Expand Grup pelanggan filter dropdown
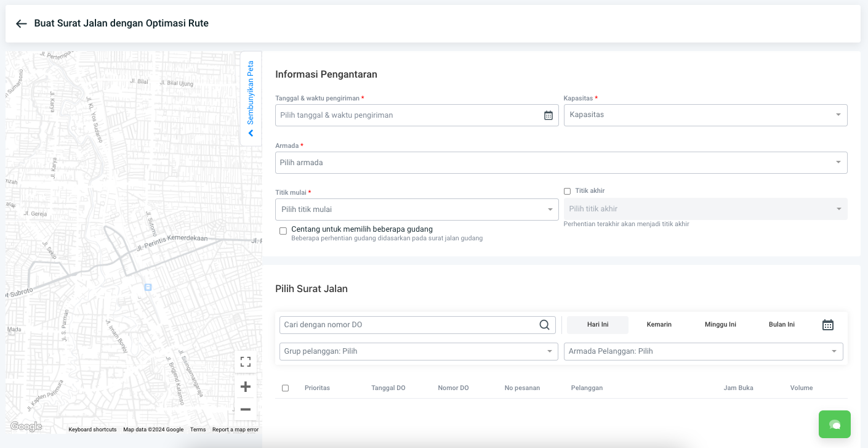Viewport: 868px width, 448px height. point(418,351)
